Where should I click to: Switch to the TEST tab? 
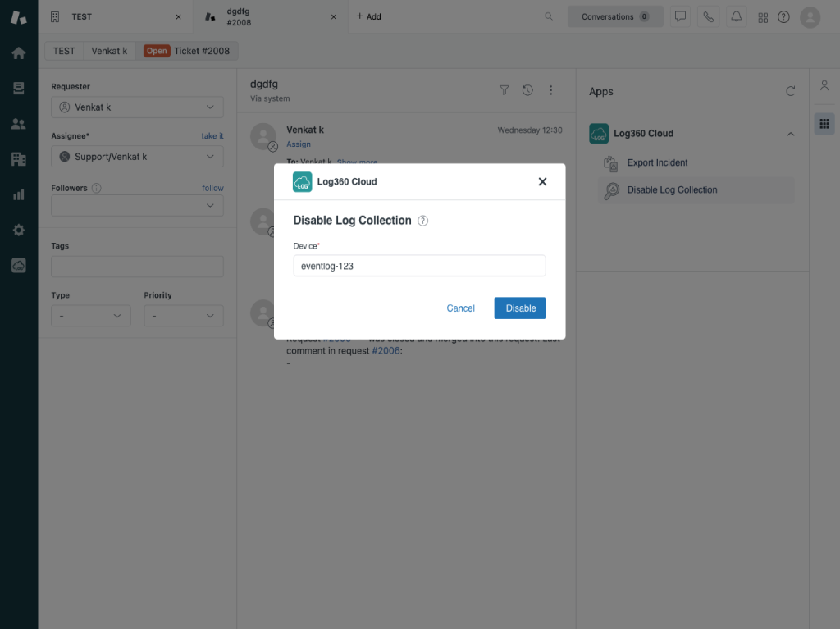116,16
